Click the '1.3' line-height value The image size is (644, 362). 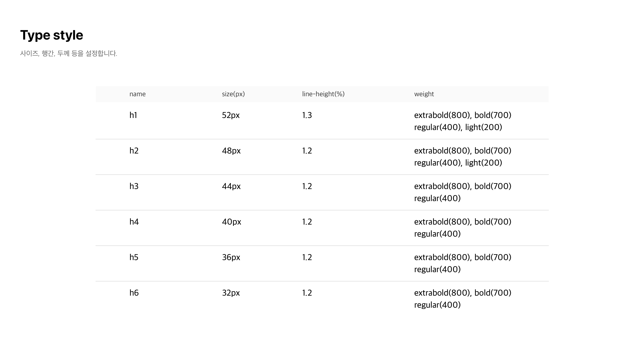[307, 115]
